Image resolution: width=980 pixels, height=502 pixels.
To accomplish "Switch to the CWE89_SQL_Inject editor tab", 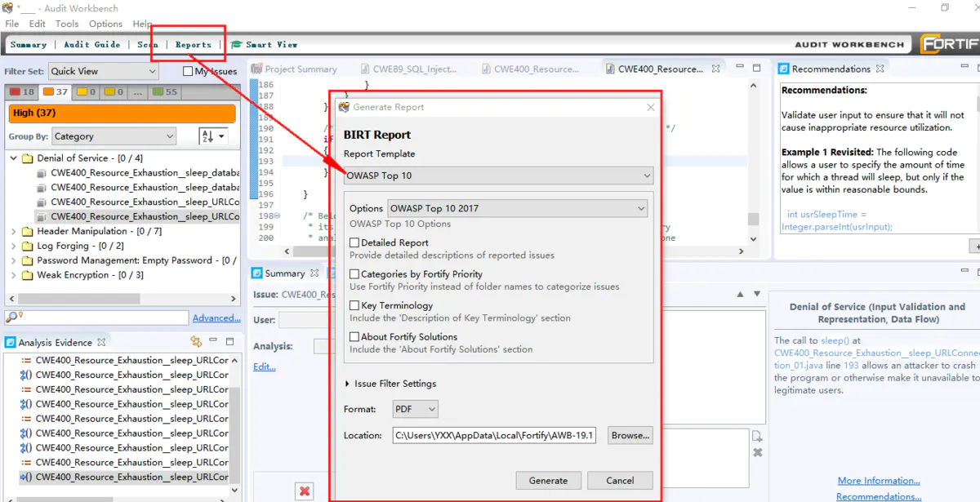I will coord(410,69).
